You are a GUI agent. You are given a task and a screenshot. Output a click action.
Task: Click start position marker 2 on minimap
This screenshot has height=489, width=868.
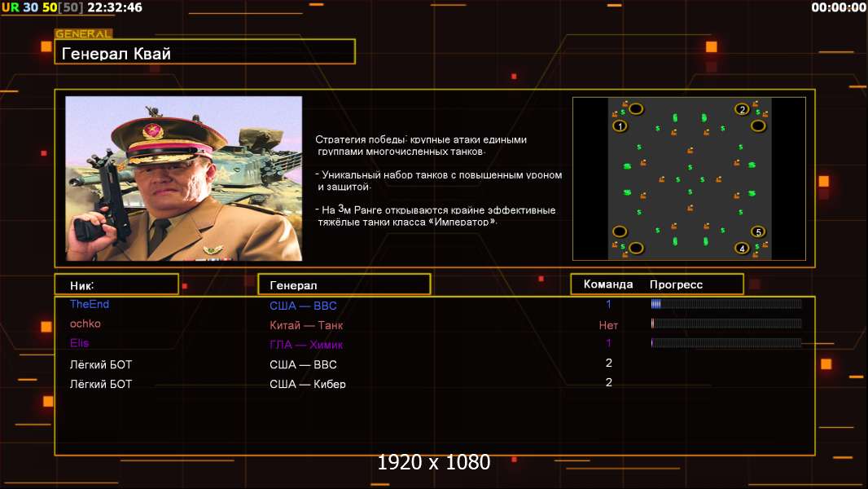point(743,109)
